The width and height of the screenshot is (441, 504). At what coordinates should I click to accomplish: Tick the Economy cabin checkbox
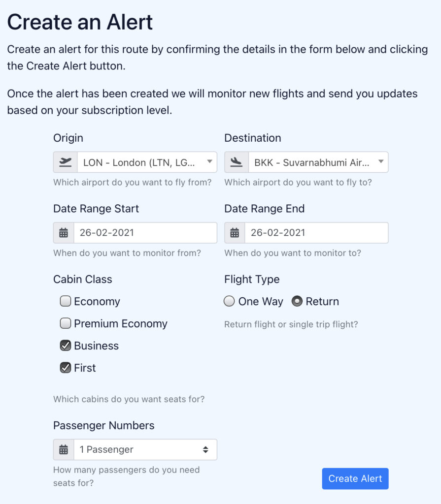point(66,301)
